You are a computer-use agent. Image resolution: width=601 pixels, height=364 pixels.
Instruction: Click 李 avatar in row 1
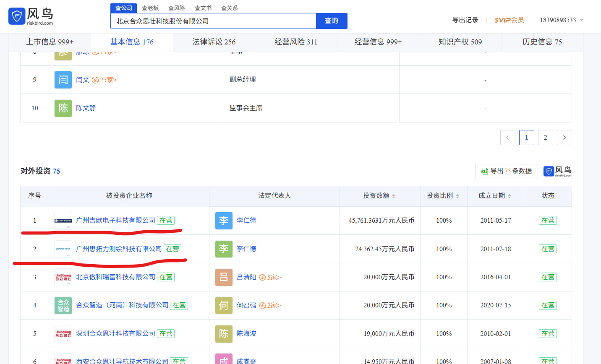click(x=224, y=221)
